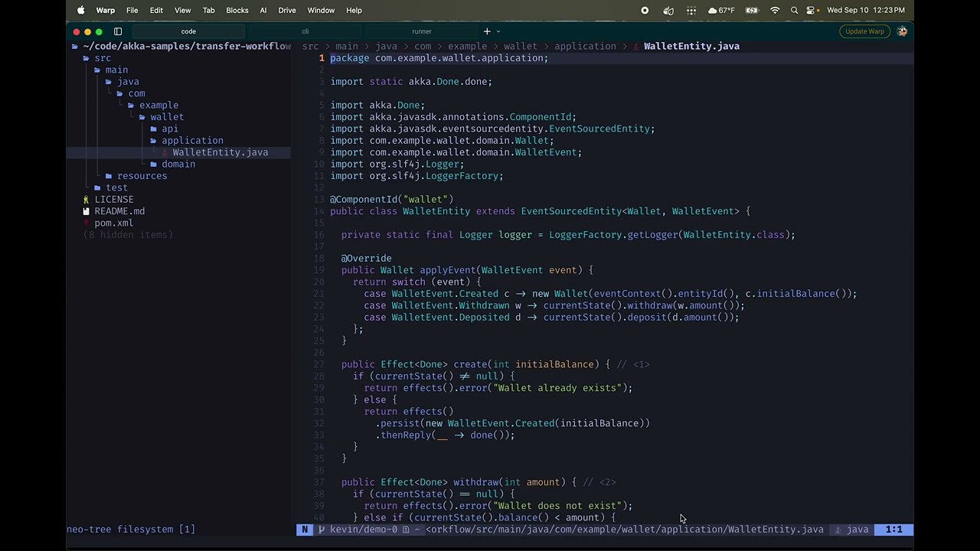Click 'application' in the breadcrumb path
Screen dimensions: 980x551
(x=585, y=46)
